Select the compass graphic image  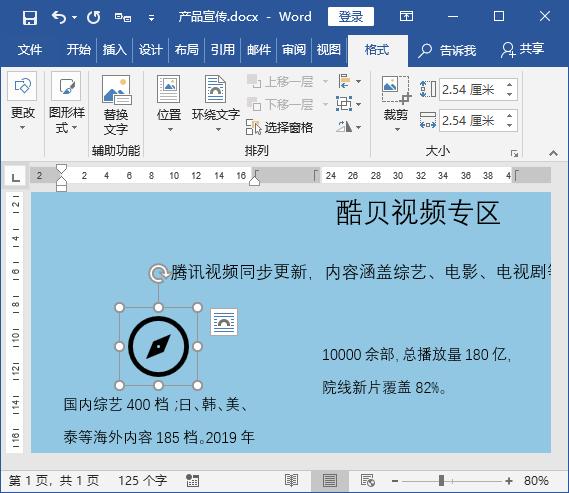pos(159,346)
